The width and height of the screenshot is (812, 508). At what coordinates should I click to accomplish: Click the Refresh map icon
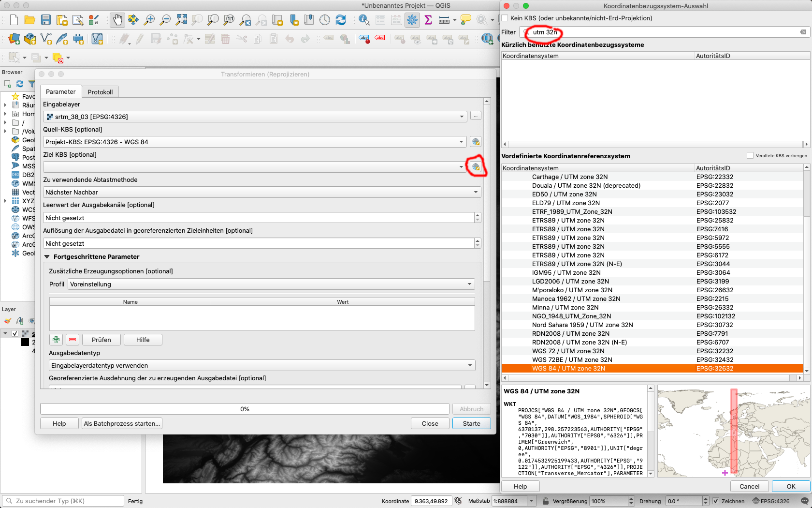[341, 20]
